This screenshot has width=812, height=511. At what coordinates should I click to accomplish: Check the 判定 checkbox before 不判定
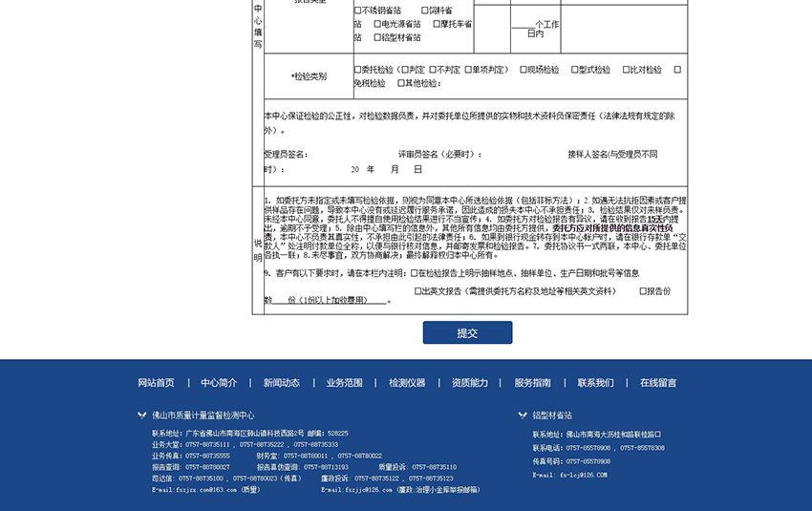click(405, 70)
